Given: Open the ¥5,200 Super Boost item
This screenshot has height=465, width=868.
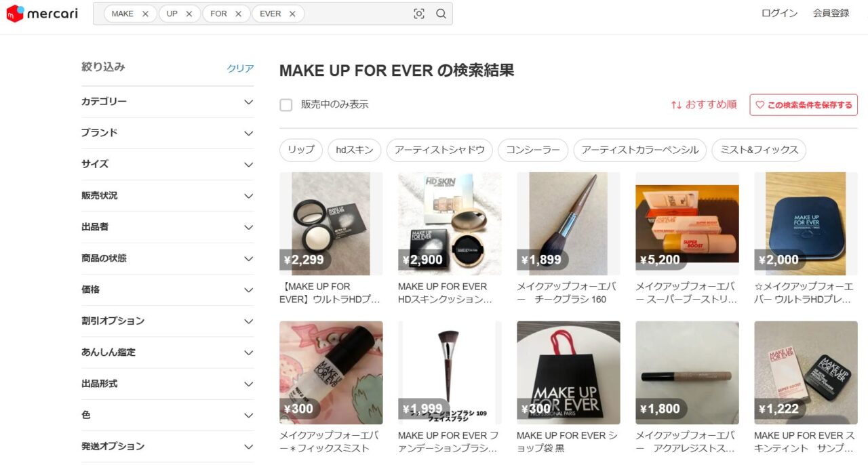Looking at the screenshot, I should [687, 224].
